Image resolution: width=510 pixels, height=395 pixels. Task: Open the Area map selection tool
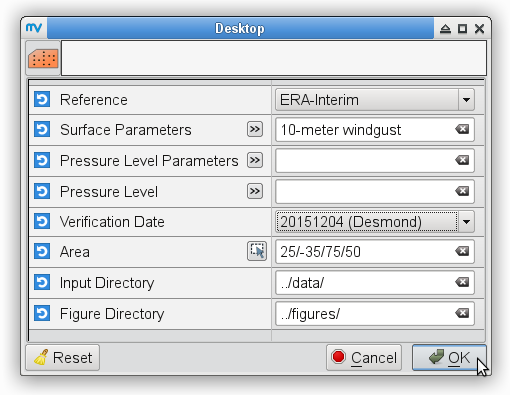[257, 251]
